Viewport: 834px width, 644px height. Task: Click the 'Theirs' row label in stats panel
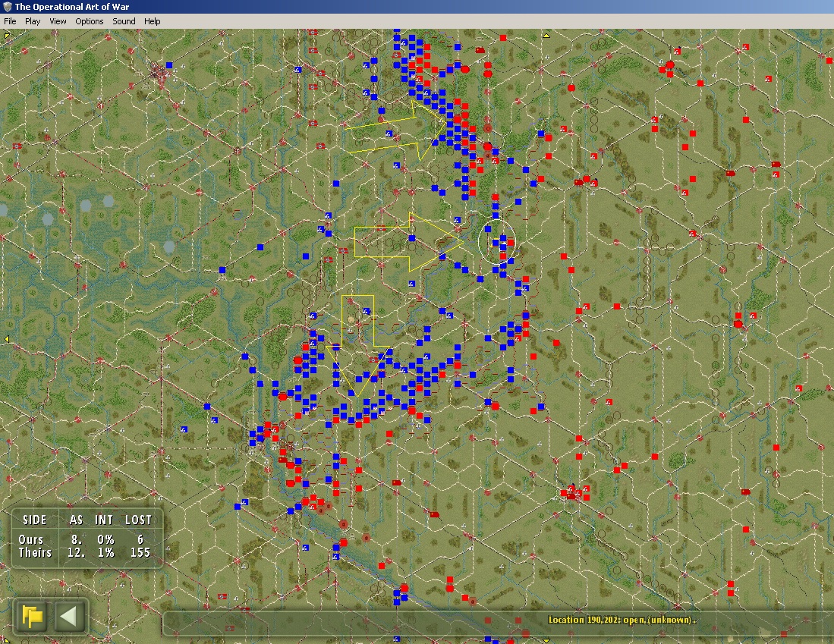[x=35, y=552]
